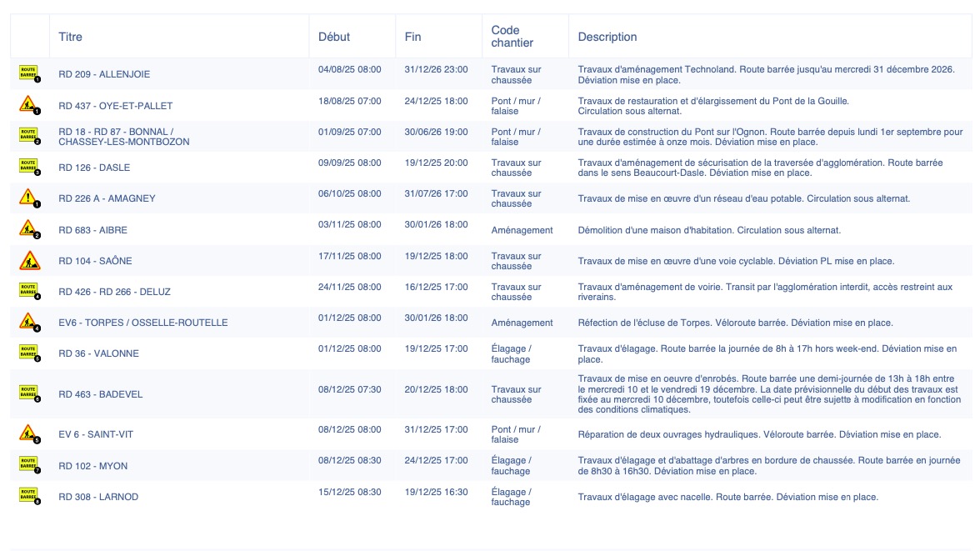Click the roadworks warning icon for RD 437 OYE-ET-PALLET
The width and height of the screenshot is (980, 551).
(x=29, y=105)
